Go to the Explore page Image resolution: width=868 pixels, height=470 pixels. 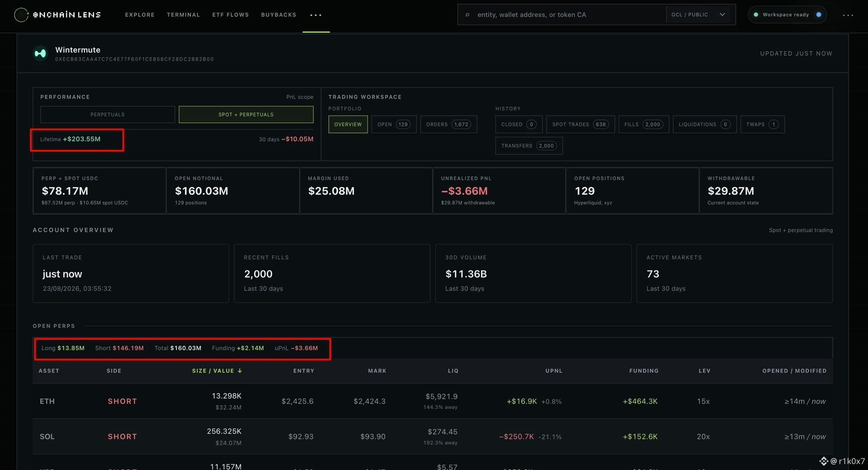click(x=140, y=15)
